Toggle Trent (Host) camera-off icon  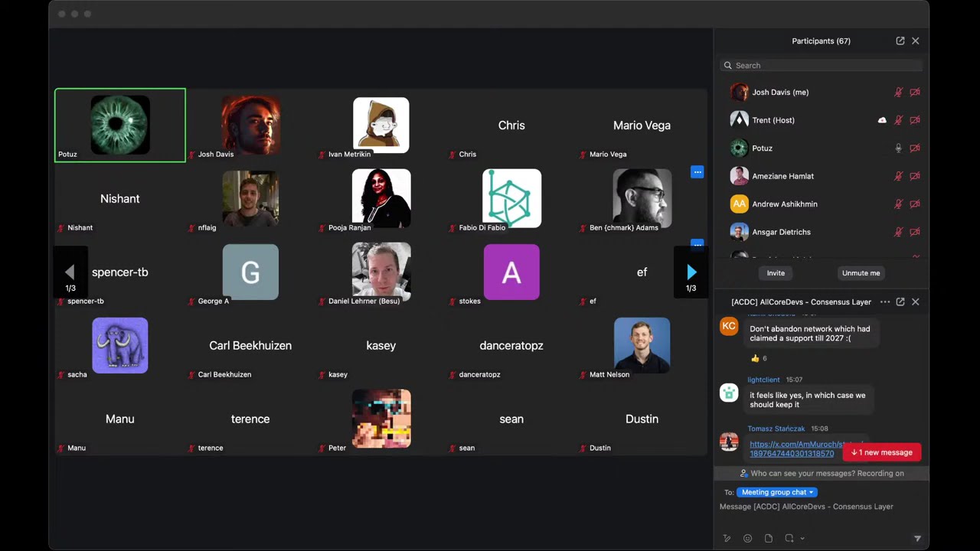(x=915, y=120)
